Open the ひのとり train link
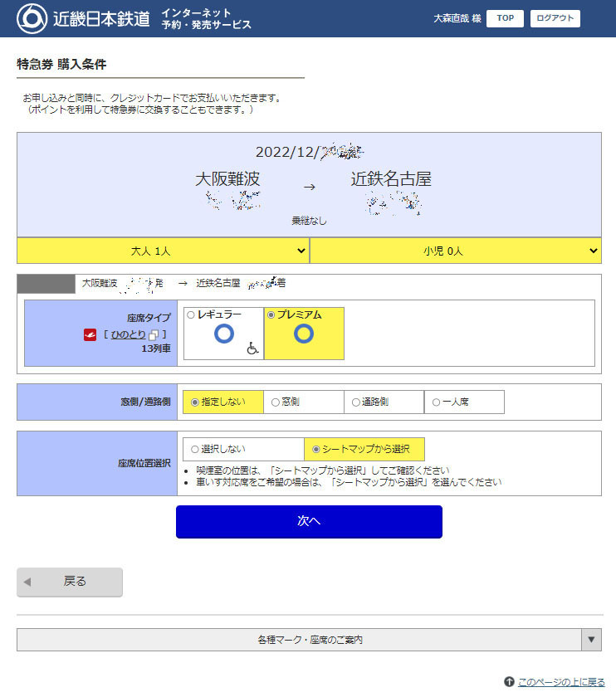616x697 pixels. pyautogui.click(x=128, y=334)
